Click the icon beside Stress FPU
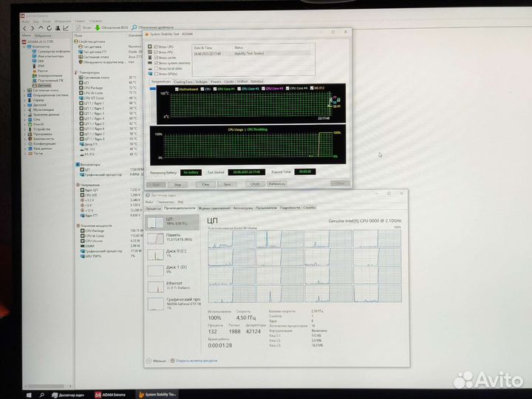 150,52
